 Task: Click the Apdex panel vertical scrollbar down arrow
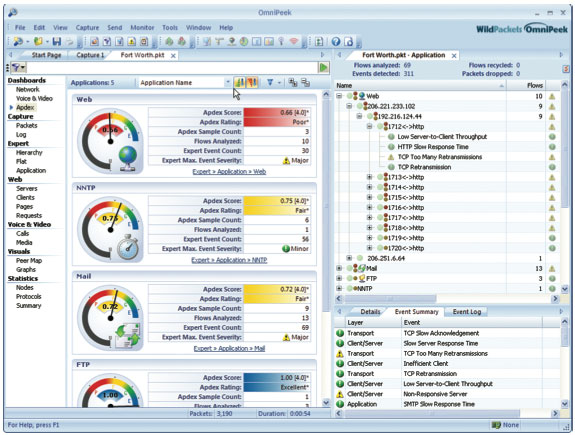click(326, 403)
